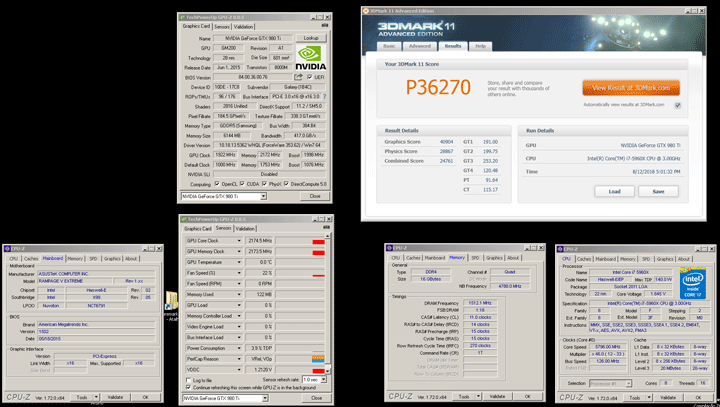Toggle the UEFI checkbox
Viewport: 720px width, 407px height.
[309, 77]
